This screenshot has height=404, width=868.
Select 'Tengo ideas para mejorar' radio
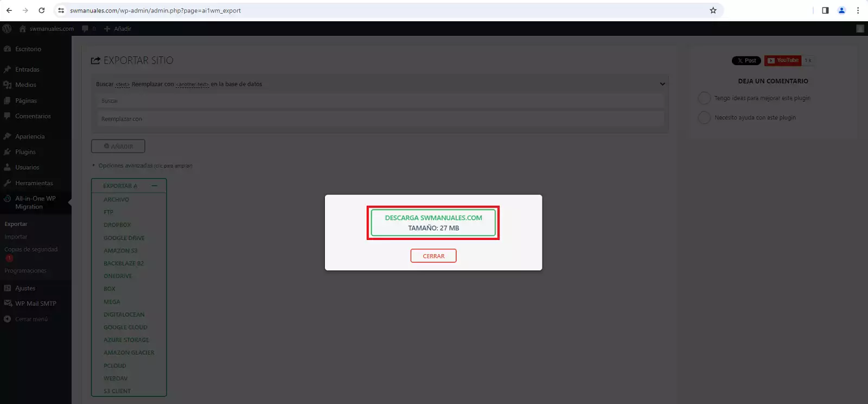click(704, 98)
